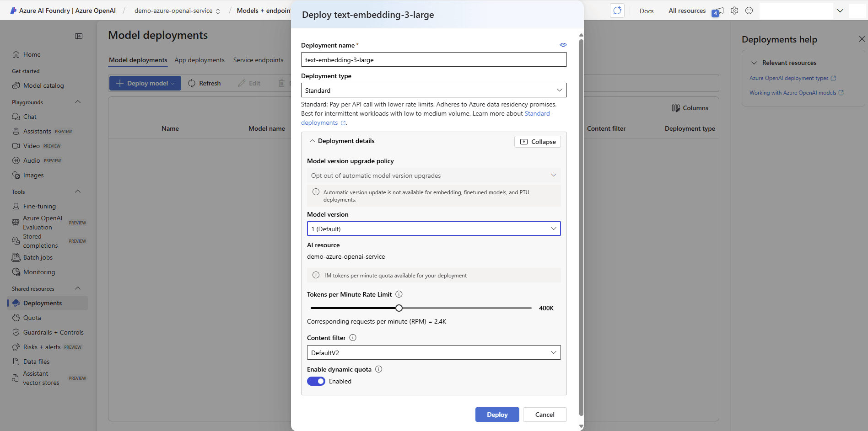The image size is (868, 431).
Task: Open the Quota page
Action: 32,317
